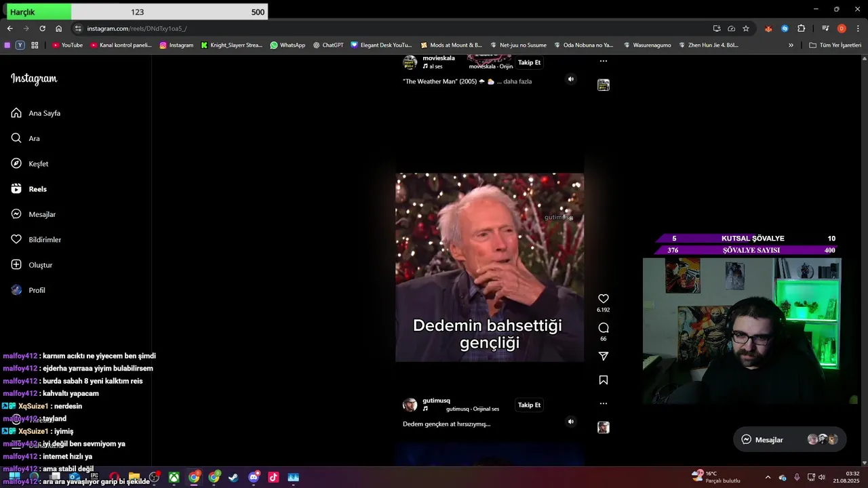Open Chrome three-dot menu
The width and height of the screenshot is (868, 488).
[857, 28]
